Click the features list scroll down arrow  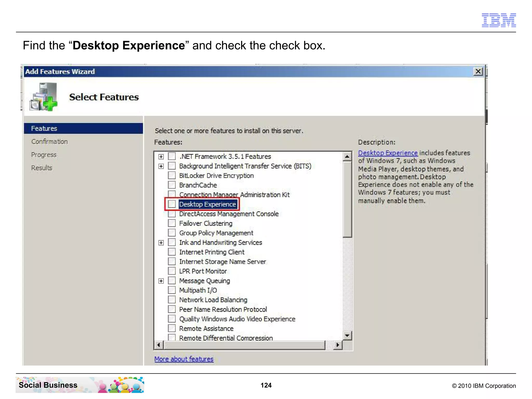pyautogui.click(x=347, y=335)
